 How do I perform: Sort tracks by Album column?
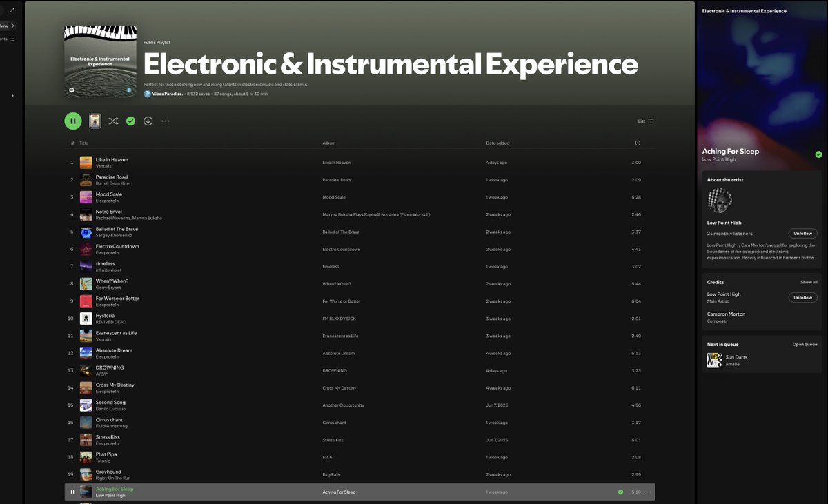coord(328,143)
